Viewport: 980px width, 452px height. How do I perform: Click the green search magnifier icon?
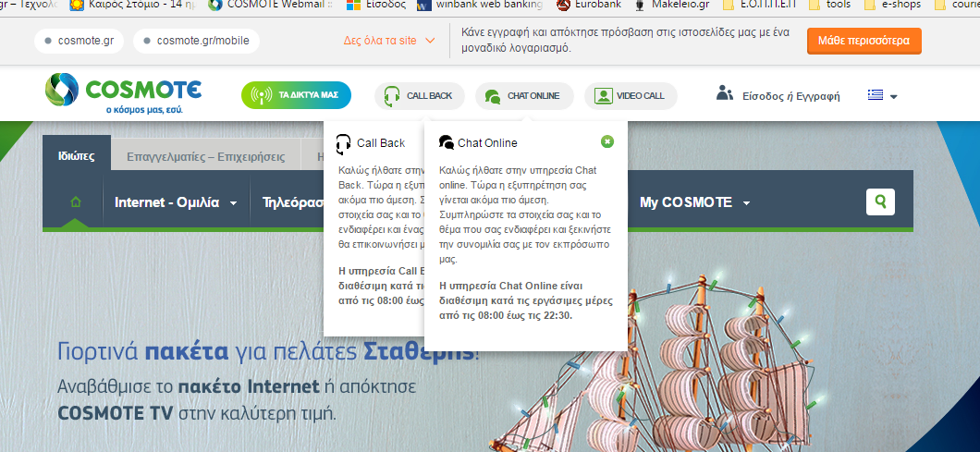click(x=881, y=202)
